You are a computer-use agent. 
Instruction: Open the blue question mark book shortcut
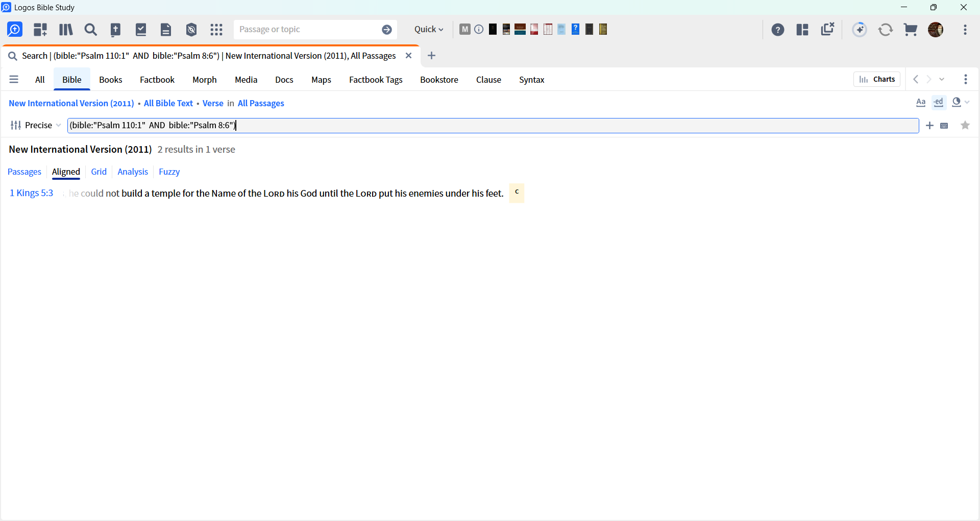575,29
